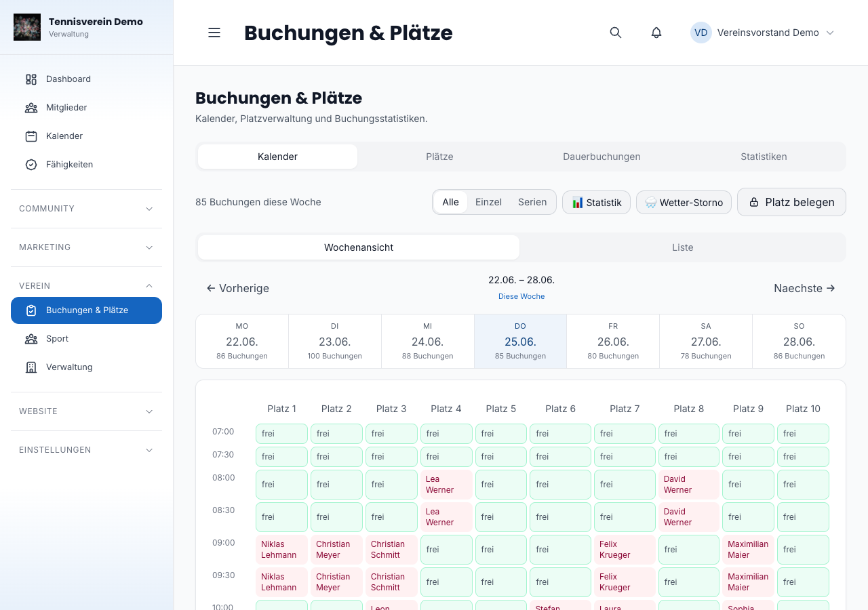Open Sport in the sidebar

point(86,339)
